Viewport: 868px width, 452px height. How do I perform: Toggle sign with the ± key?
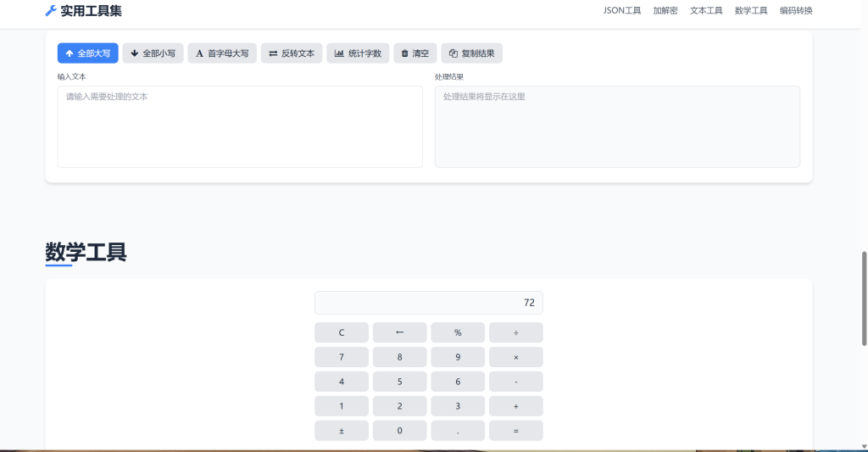coord(342,431)
